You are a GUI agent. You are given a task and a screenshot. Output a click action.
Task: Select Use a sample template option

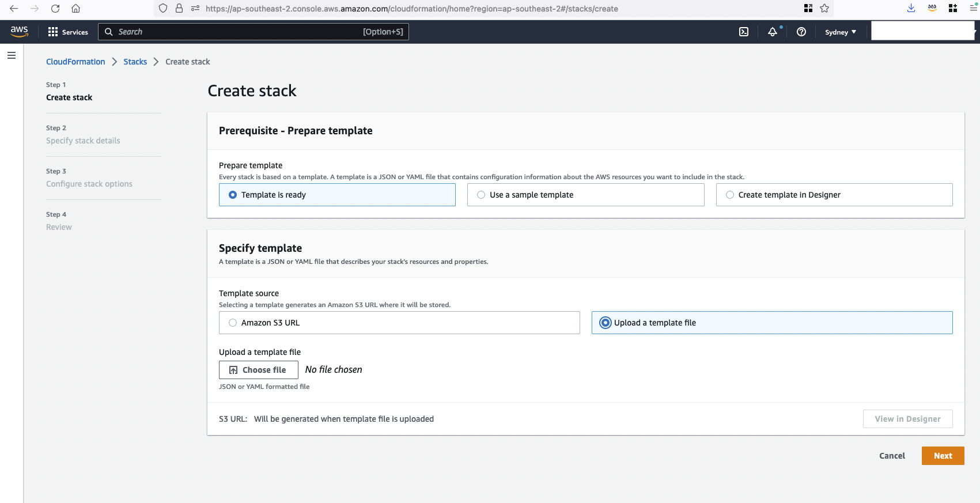[x=585, y=195]
